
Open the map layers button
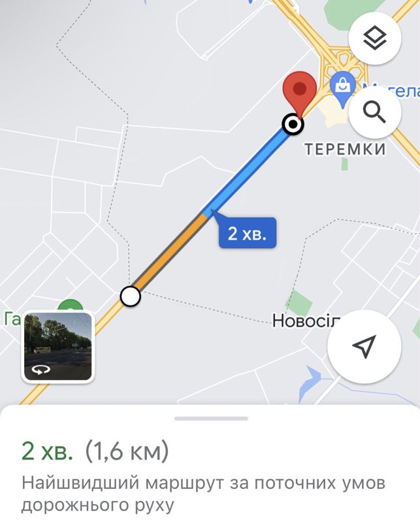374,39
